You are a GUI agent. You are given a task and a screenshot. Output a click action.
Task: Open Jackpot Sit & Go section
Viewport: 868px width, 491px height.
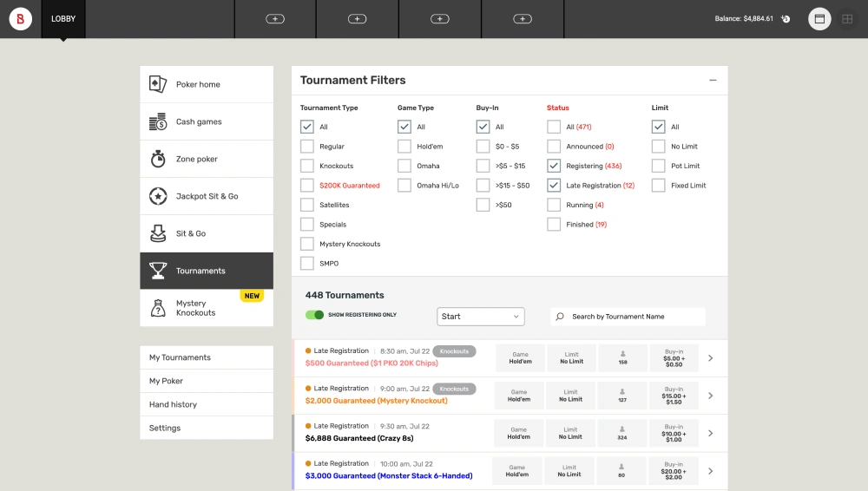point(207,196)
